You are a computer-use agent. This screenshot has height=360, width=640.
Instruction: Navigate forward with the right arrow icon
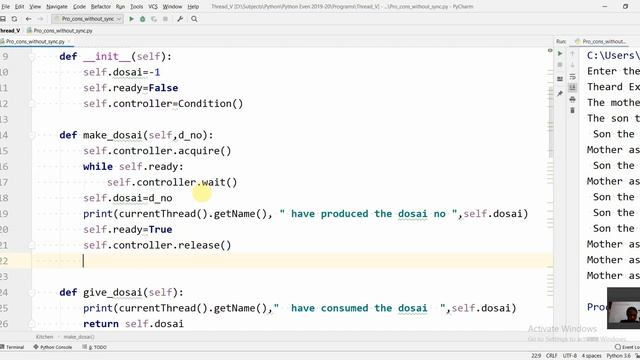[40, 19]
